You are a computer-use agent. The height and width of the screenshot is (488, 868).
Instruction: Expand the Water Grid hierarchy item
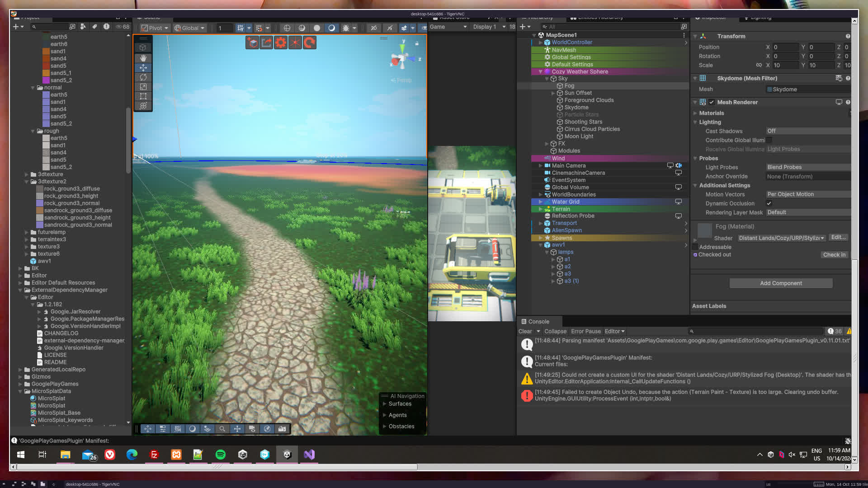pos(540,202)
